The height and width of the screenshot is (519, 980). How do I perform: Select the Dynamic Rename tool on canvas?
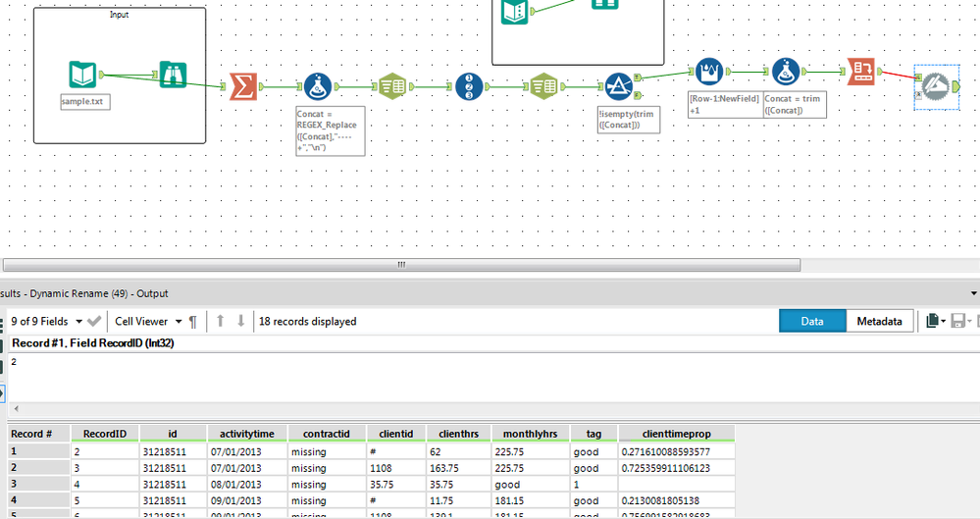point(936,87)
